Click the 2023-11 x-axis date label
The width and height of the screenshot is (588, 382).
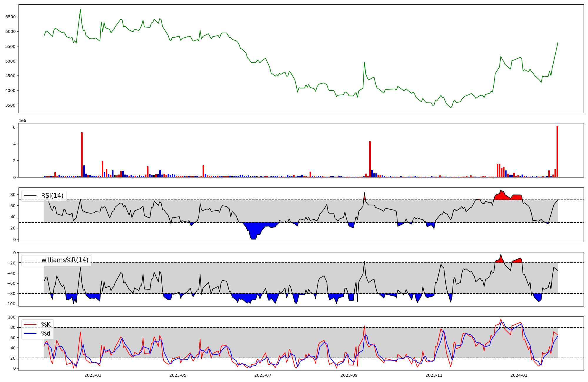click(x=434, y=375)
